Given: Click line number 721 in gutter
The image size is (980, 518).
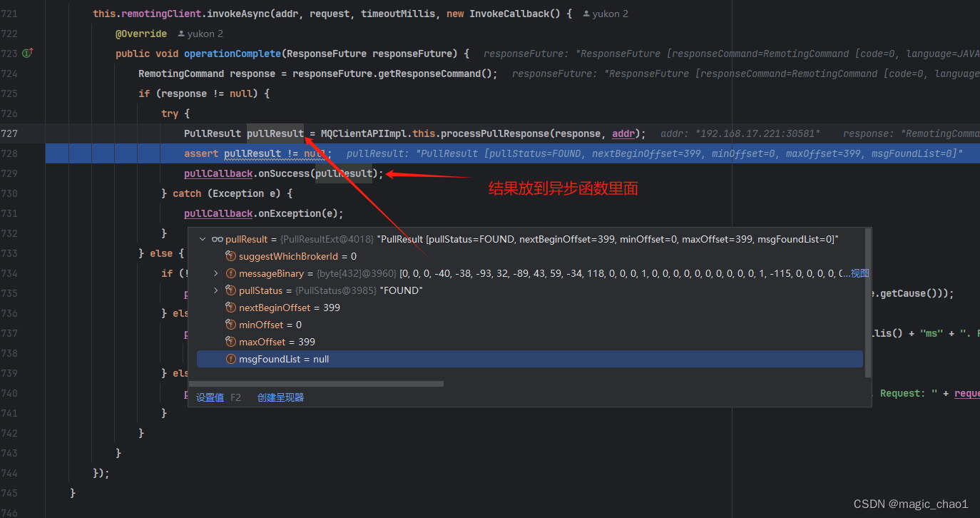Looking at the screenshot, I should pos(9,14).
